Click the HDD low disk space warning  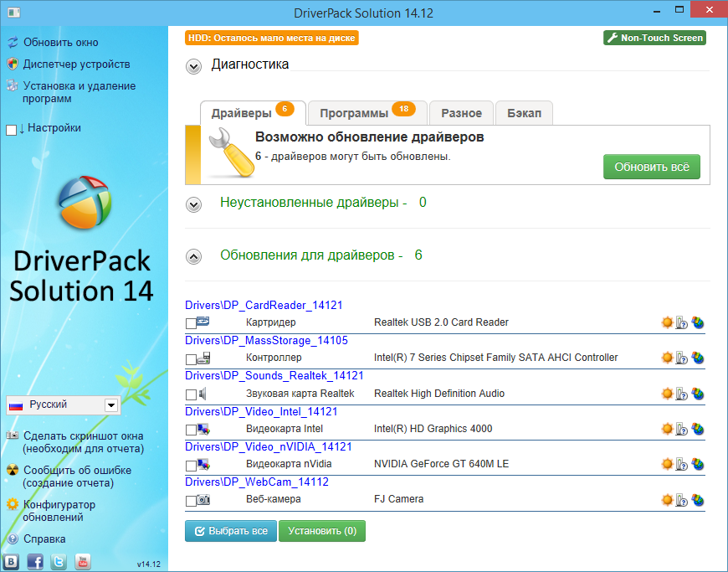[x=272, y=38]
